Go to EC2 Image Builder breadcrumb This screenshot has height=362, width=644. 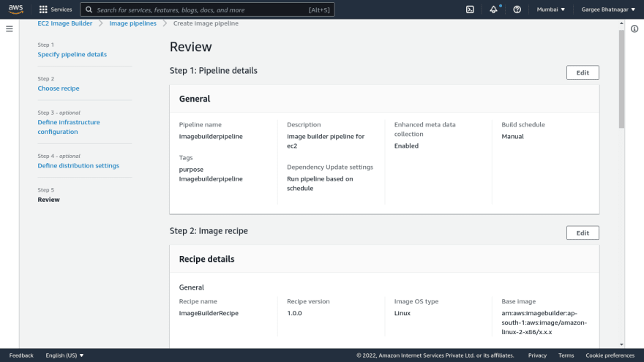(x=65, y=23)
